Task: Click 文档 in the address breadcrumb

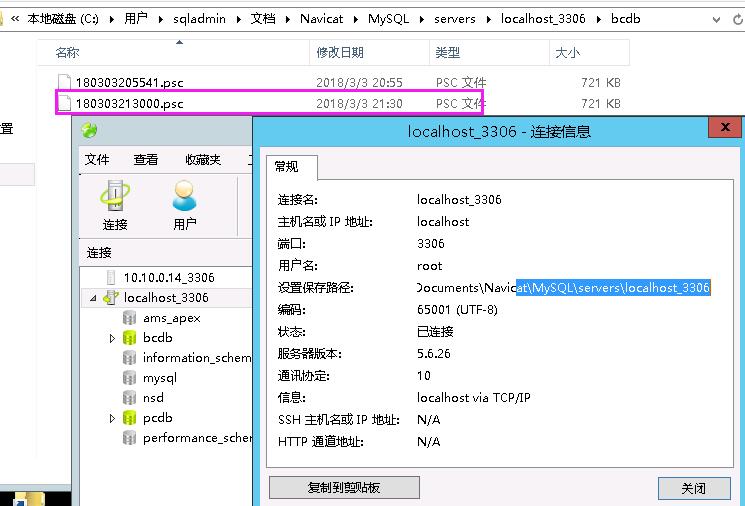Action: (263, 19)
